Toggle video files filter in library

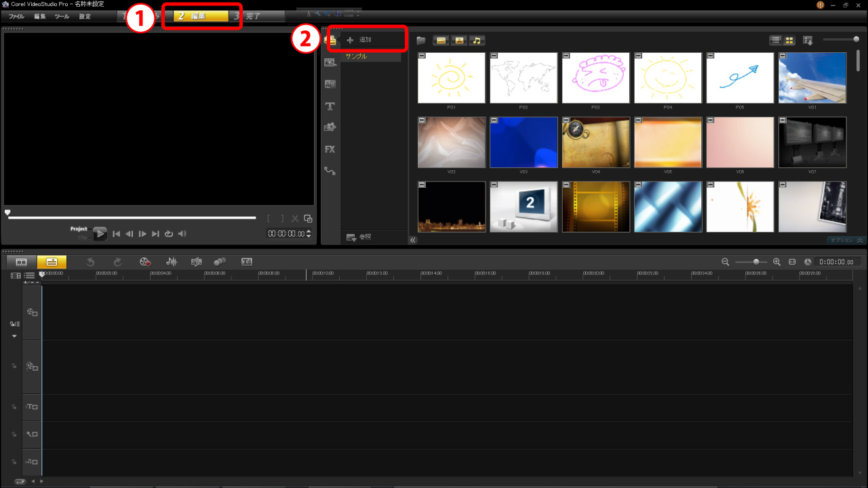441,41
